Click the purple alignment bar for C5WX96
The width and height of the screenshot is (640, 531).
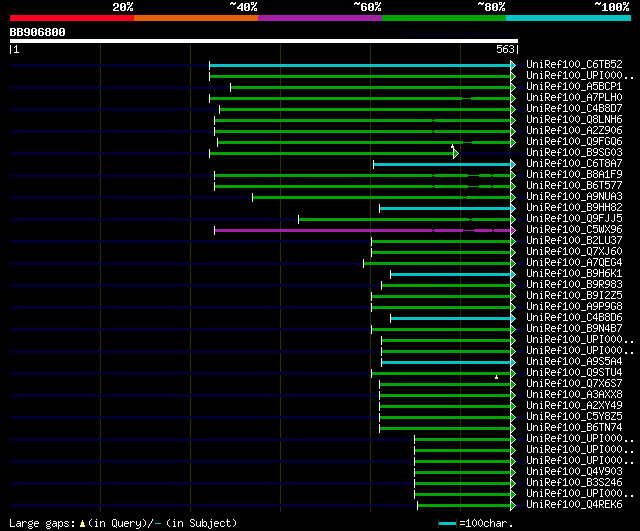(x=362, y=231)
